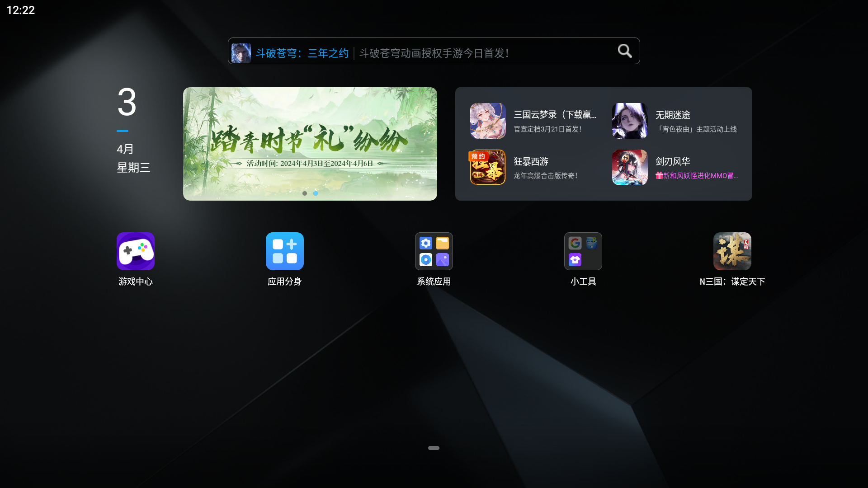Viewport: 868px width, 488px height.
Task: Open blue browser icon in 系统应用 folder
Action: pos(426,259)
